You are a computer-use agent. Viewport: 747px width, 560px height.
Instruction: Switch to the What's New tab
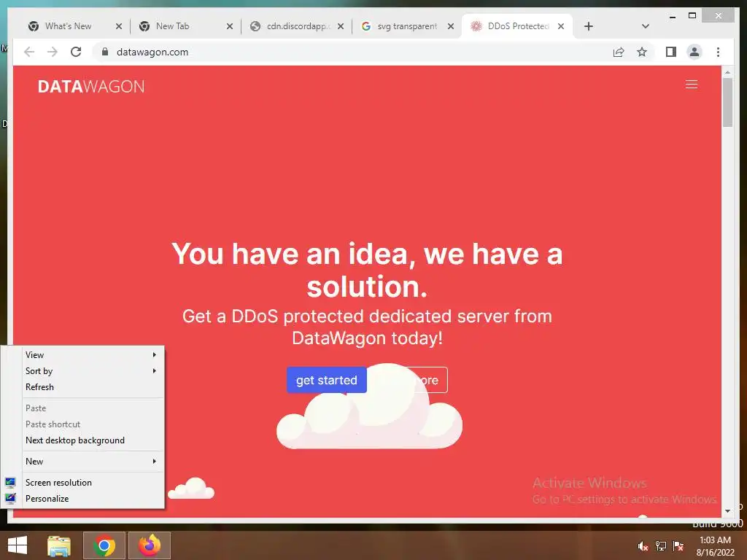pyautogui.click(x=68, y=26)
